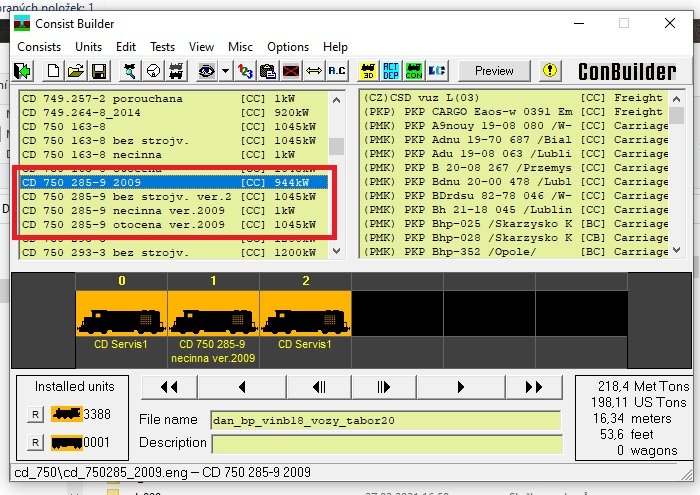This screenshot has height=495, width=700.
Task: Click the yellow 3D train icon
Action: (x=368, y=71)
